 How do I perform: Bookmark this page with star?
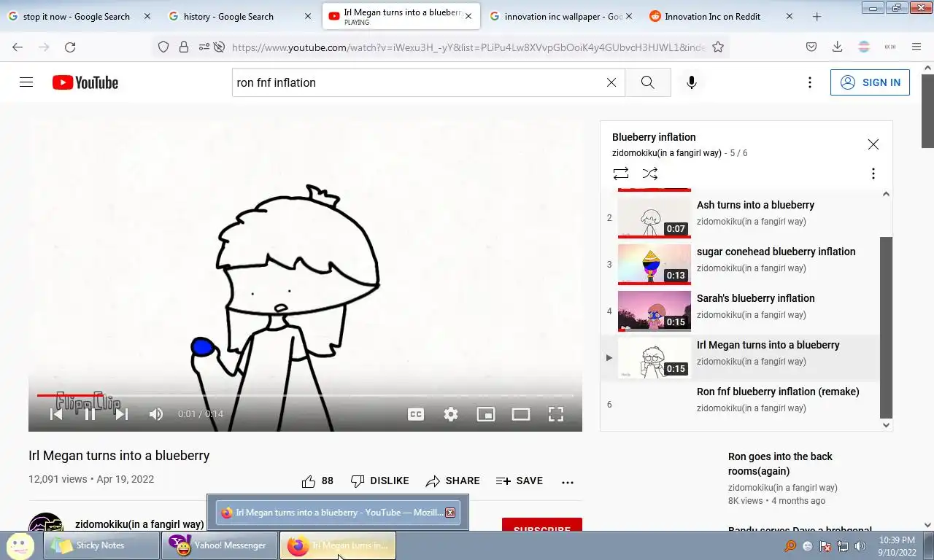tap(718, 47)
